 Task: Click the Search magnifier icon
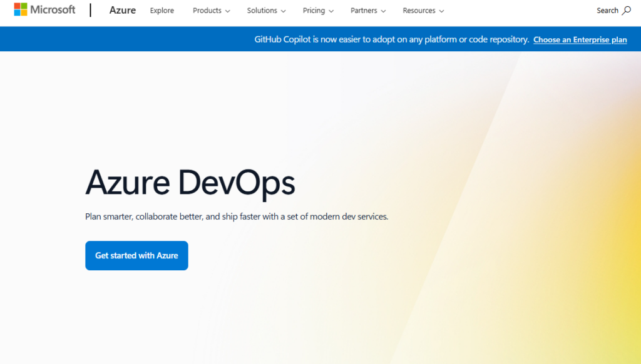(626, 11)
